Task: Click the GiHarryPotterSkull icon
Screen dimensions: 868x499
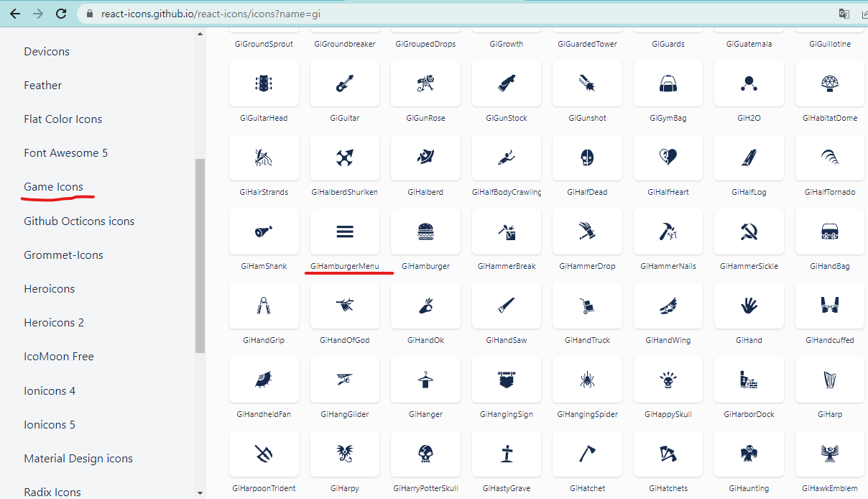Action: pyautogui.click(x=425, y=454)
